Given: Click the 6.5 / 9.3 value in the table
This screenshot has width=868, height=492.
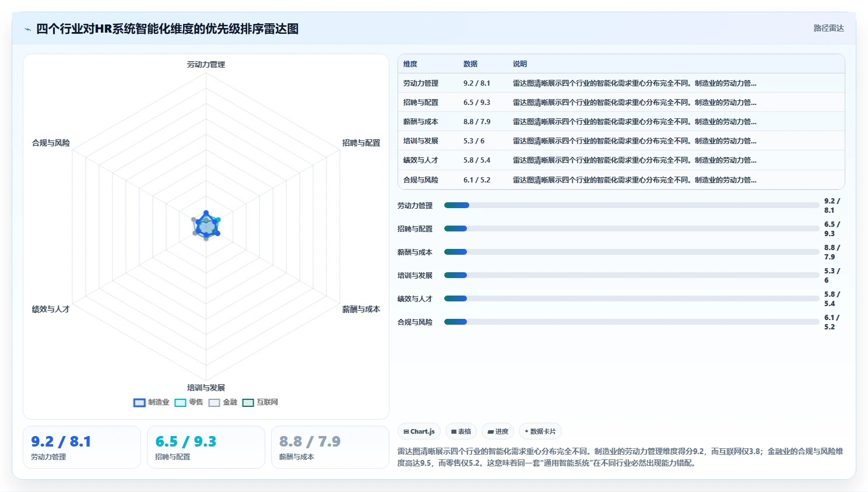Looking at the screenshot, I should coord(477,103).
